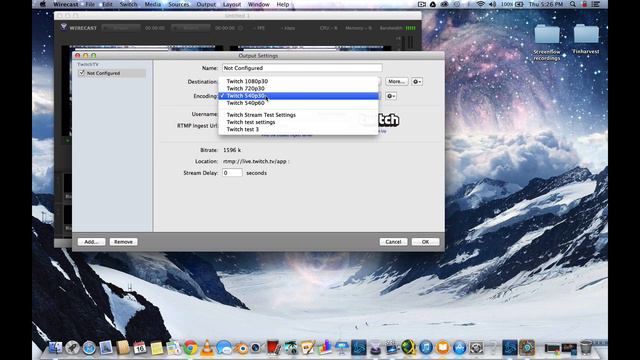The image size is (640, 360).
Task: Click the Add button in Output Settings
Action: [91, 242]
